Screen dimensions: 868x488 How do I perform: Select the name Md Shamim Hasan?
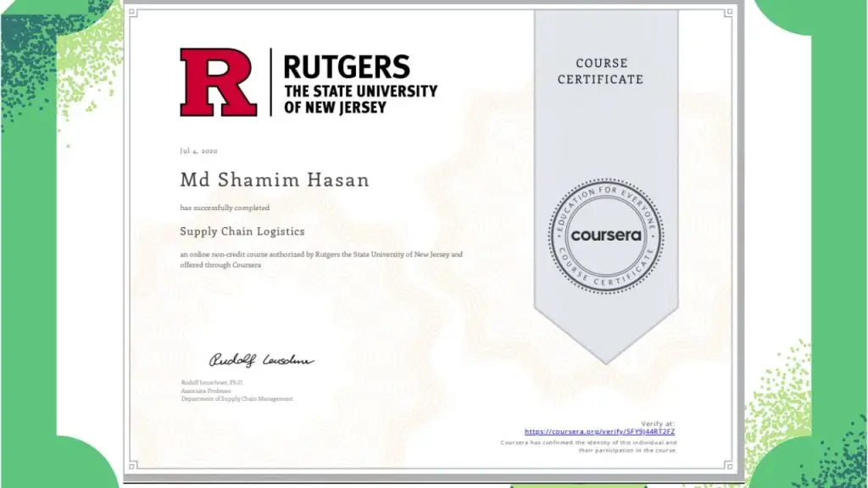pos(275,180)
